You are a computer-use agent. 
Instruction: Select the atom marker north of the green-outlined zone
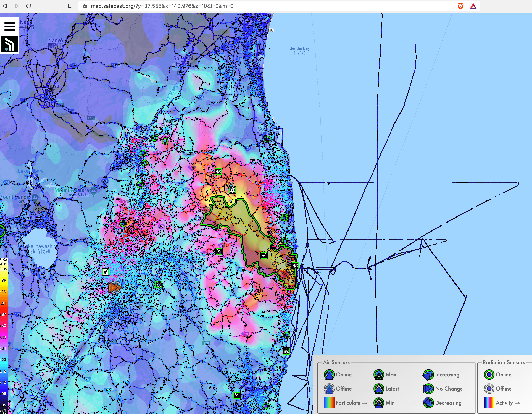218,172
